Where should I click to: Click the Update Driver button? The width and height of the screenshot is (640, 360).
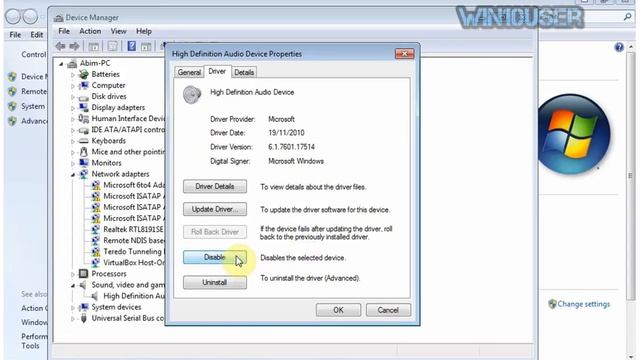pyautogui.click(x=215, y=209)
